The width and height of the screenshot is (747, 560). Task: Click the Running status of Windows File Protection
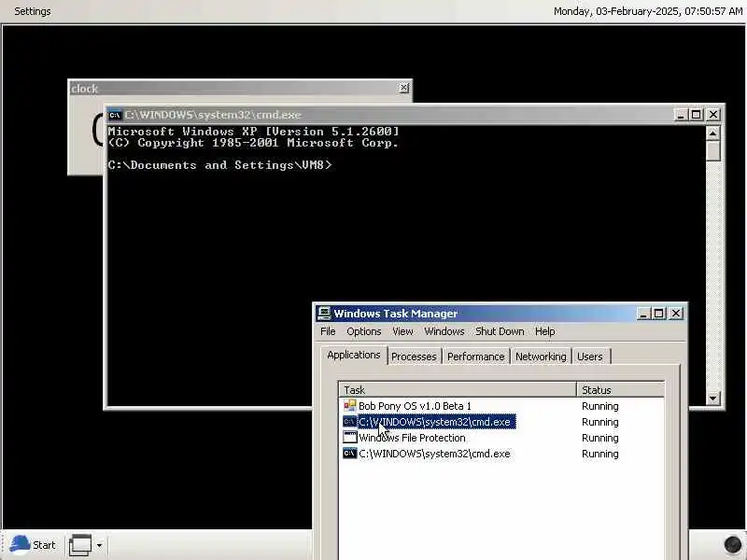(599, 438)
